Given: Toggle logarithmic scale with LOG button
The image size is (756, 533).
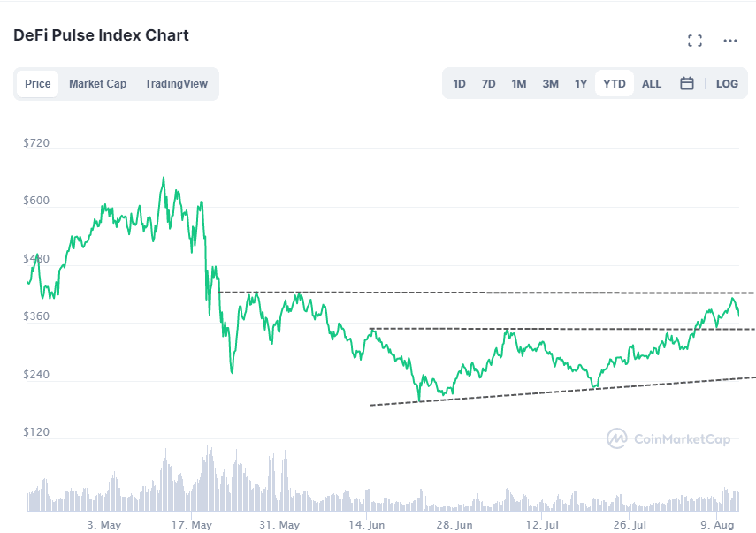Looking at the screenshot, I should [x=727, y=83].
